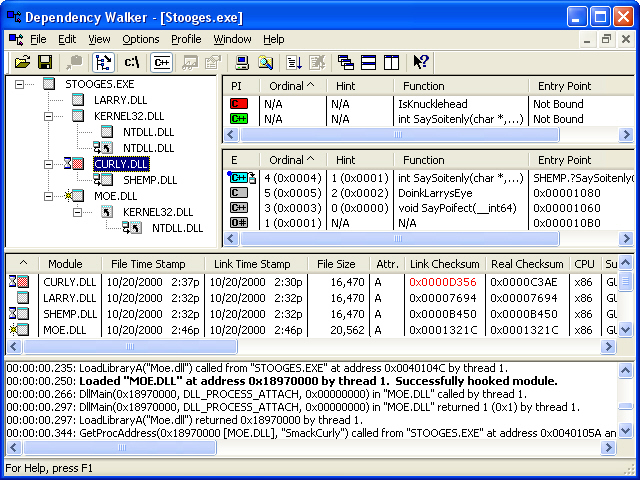This screenshot has height=480, width=640.
Task: Click the Configure Search Order magnifier icon
Action: 266,62
